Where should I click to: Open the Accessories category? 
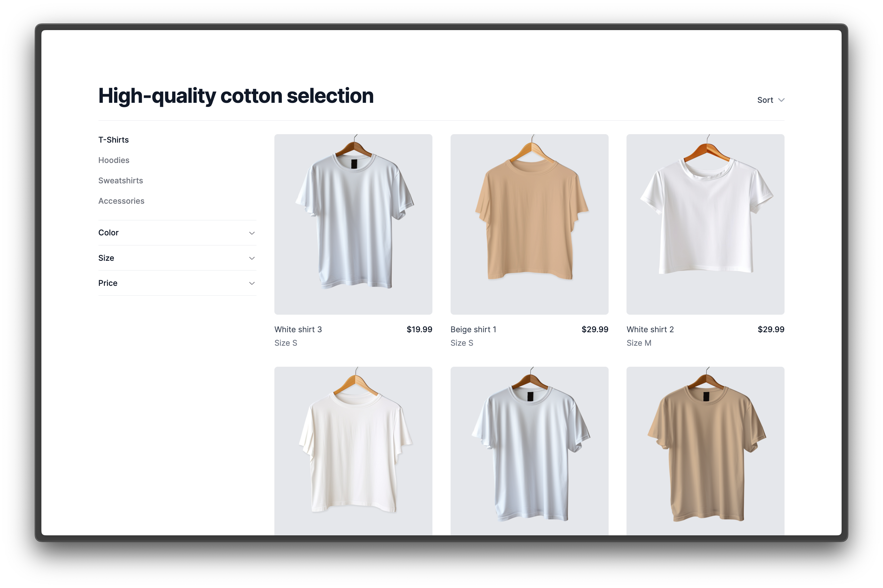point(121,201)
